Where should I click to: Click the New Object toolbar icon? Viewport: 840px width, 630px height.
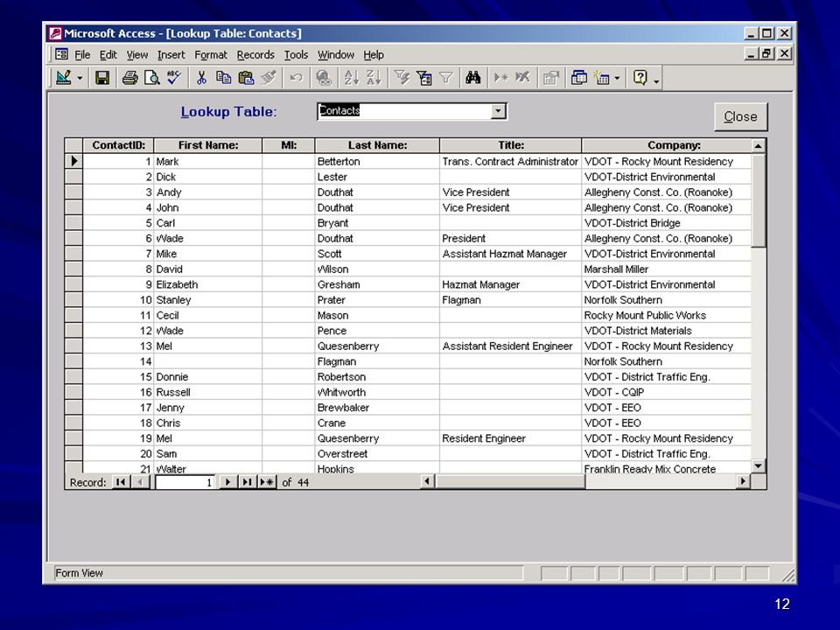tap(602, 78)
